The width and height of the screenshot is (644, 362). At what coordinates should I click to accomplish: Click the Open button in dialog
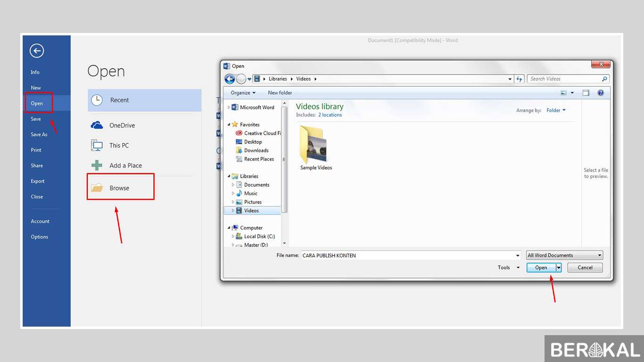[x=541, y=267]
